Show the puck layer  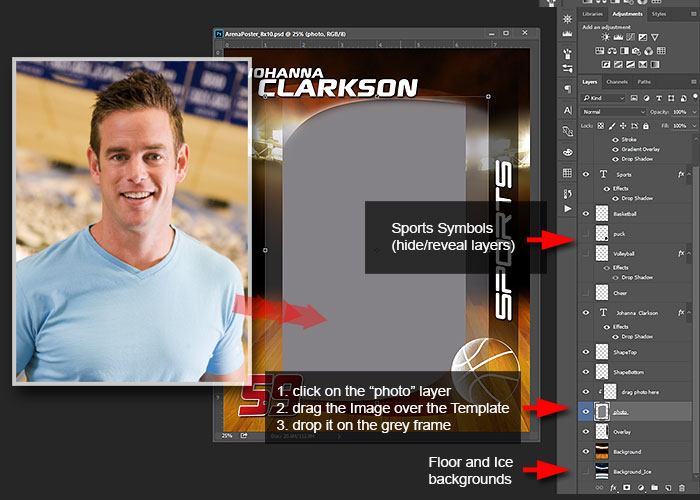pos(586,233)
